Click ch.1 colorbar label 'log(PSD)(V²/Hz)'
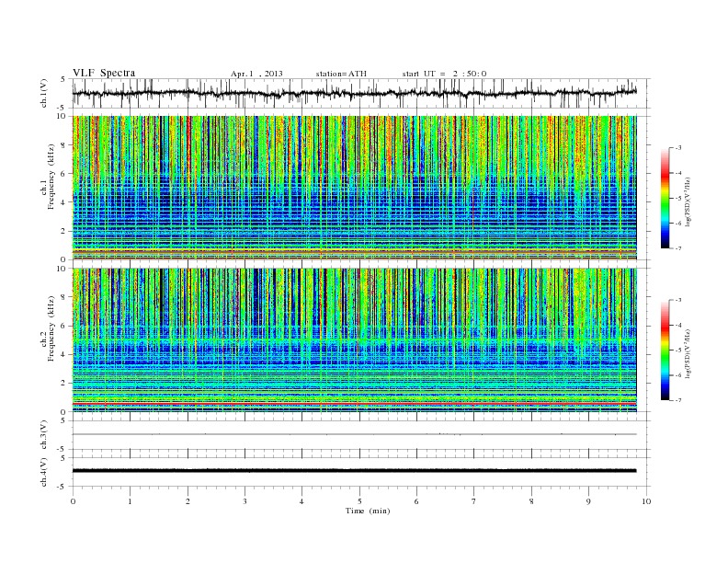This screenshot has width=728, height=563. (688, 202)
